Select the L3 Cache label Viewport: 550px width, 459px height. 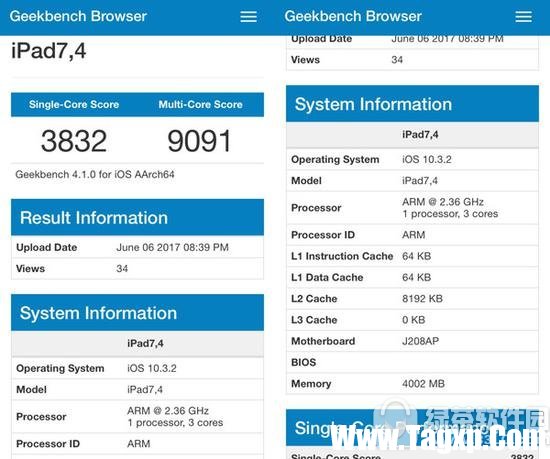pyautogui.click(x=314, y=320)
